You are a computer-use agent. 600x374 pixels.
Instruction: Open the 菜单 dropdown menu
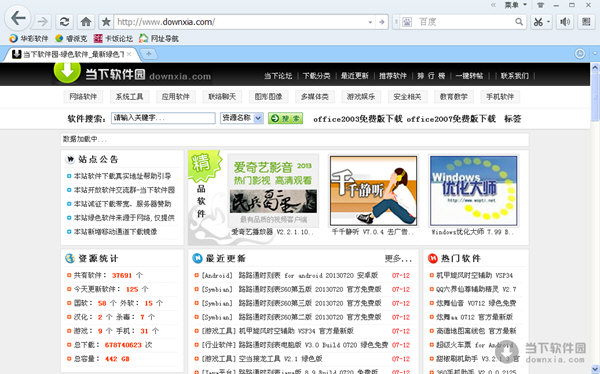click(x=515, y=5)
